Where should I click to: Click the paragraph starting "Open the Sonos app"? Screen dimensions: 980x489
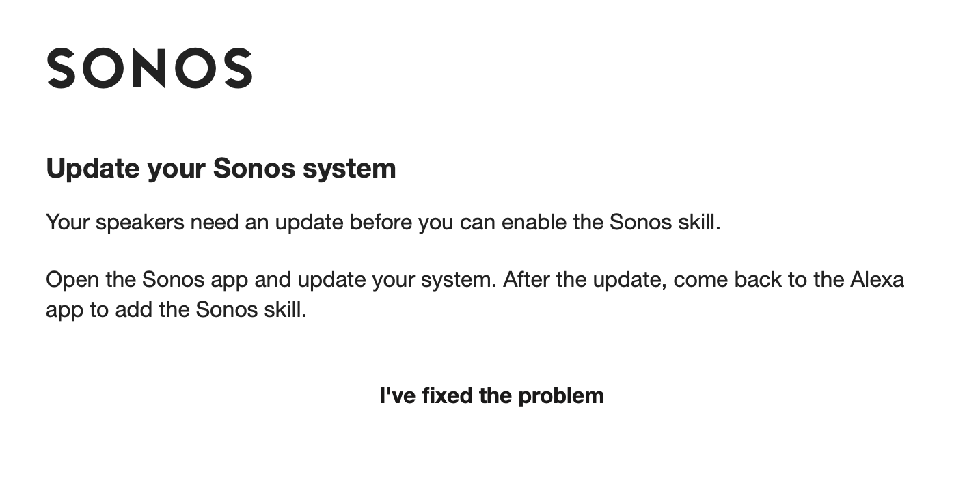(475, 294)
